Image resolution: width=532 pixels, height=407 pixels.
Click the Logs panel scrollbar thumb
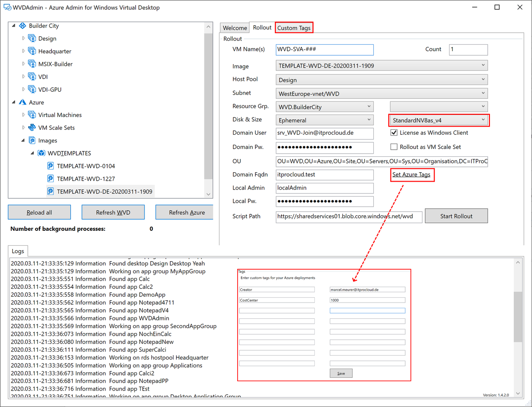(x=518, y=317)
